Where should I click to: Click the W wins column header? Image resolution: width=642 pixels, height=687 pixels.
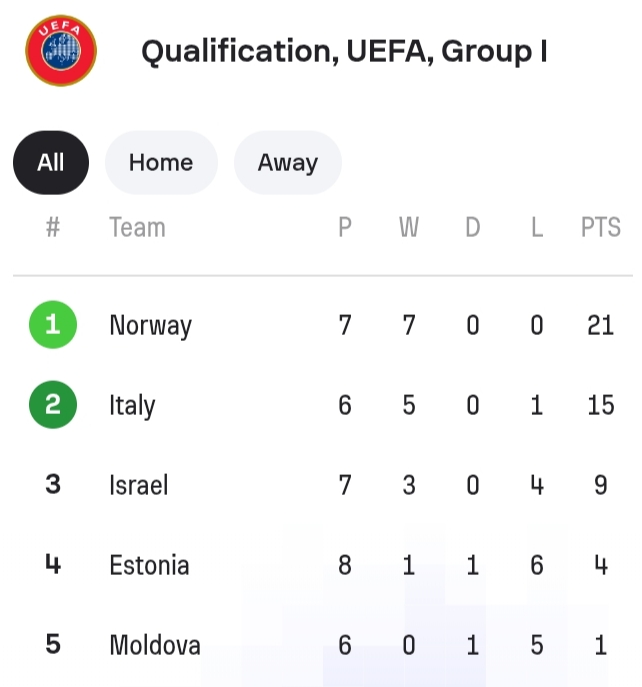pyautogui.click(x=409, y=228)
